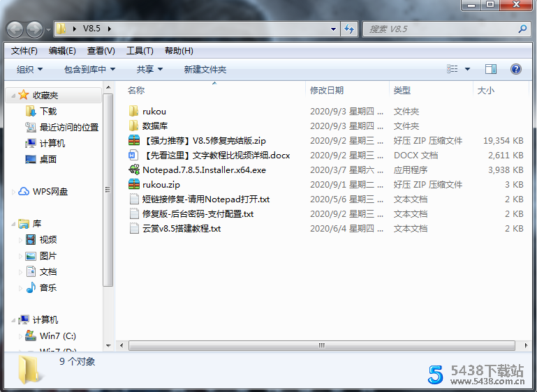Select the 短链接修复 txt file icon
This screenshot has width=537, height=392.
tap(134, 199)
